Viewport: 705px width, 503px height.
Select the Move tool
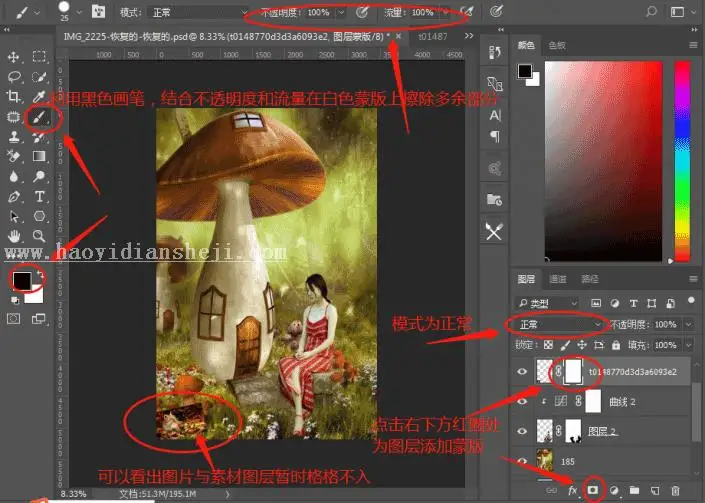tap(13, 57)
